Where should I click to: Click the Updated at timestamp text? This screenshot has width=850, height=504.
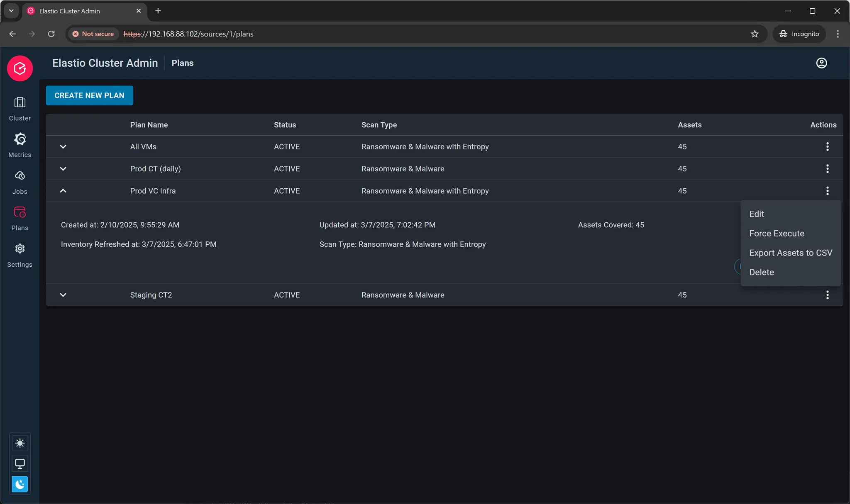click(377, 225)
